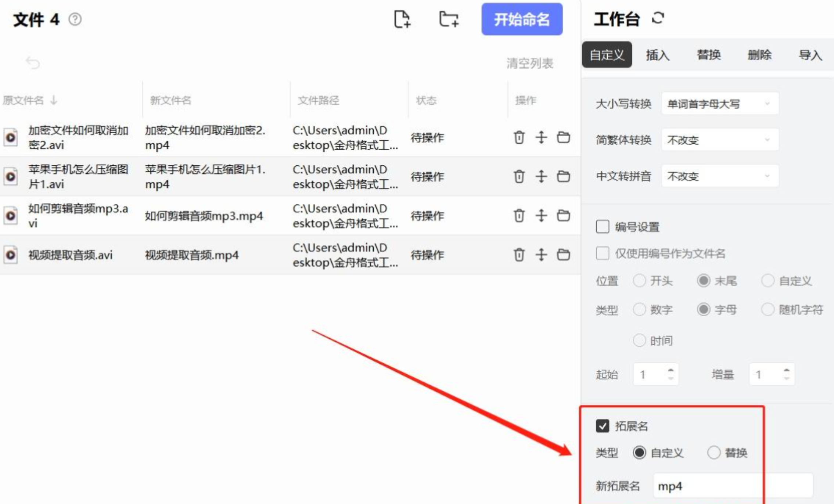
Task: Click the help question mark icon
Action: tap(75, 19)
